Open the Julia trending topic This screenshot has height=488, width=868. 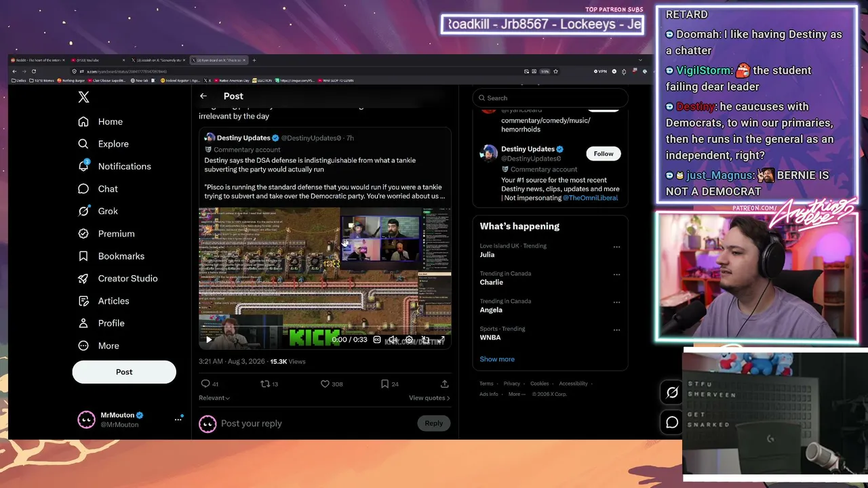point(487,255)
